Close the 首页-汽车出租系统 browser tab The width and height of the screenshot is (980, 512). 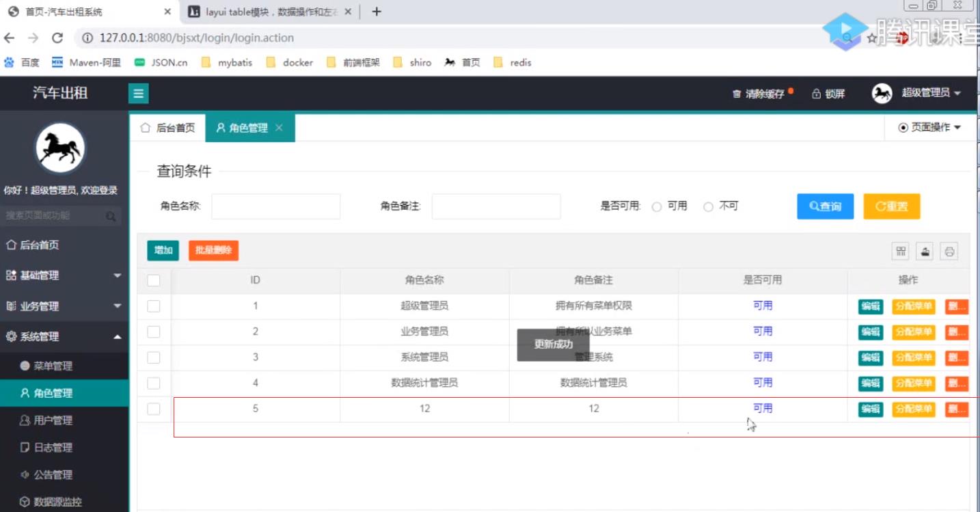point(168,12)
